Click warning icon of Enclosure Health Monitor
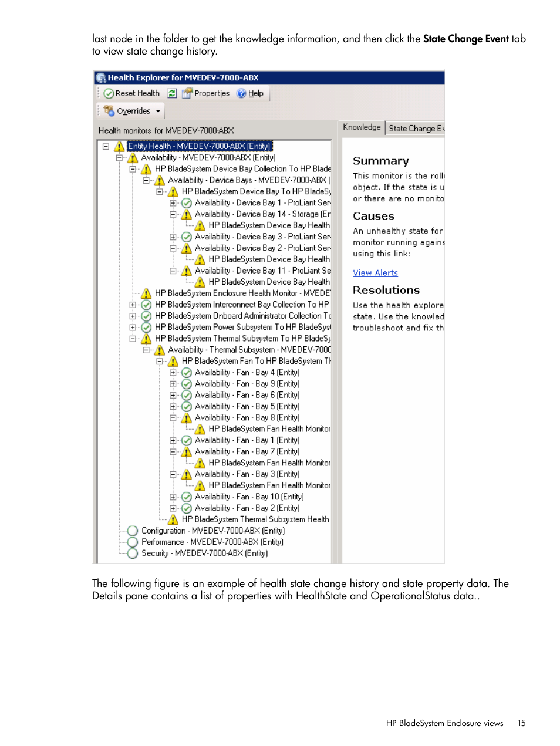 click(x=146, y=293)
